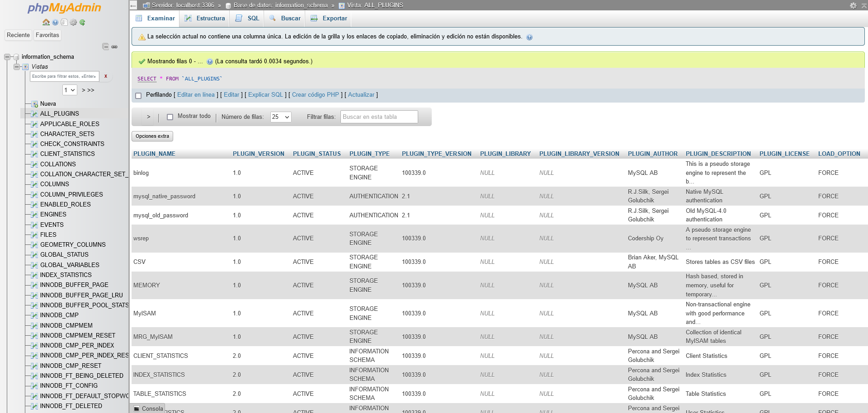The height and width of the screenshot is (413, 868).
Task: Click the Buscar en esta tabla field
Action: [x=379, y=117]
